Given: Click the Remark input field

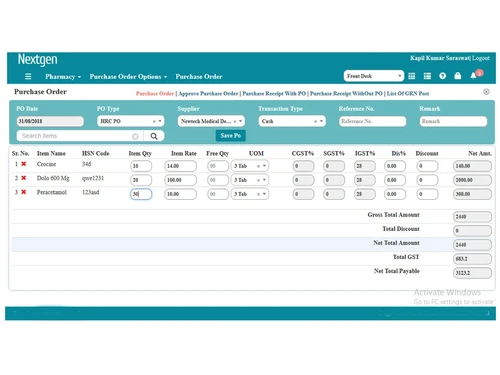Looking at the screenshot, I should [x=453, y=121].
